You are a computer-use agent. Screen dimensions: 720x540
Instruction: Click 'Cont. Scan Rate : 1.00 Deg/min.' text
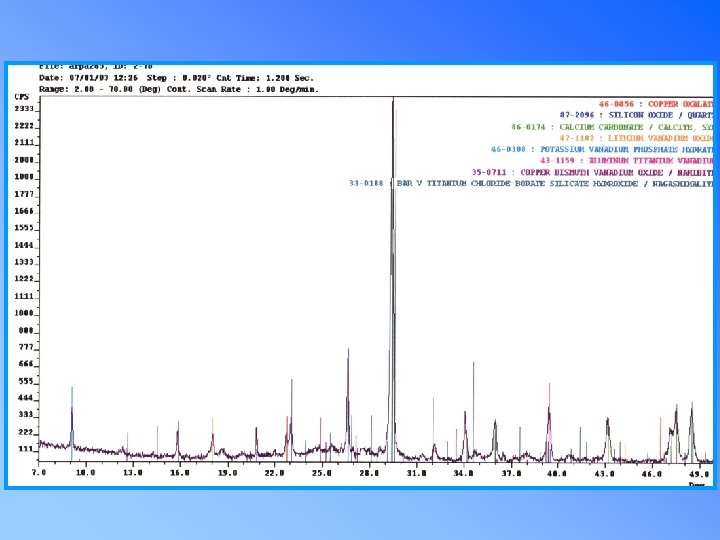[x=242, y=89]
